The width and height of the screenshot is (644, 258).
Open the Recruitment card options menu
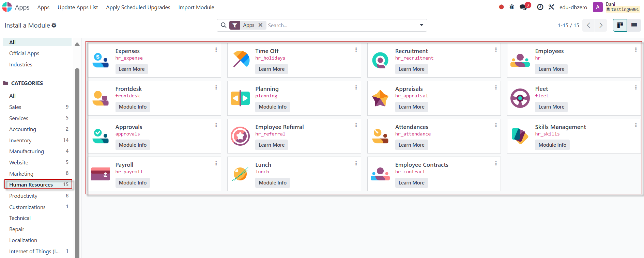coord(496,50)
